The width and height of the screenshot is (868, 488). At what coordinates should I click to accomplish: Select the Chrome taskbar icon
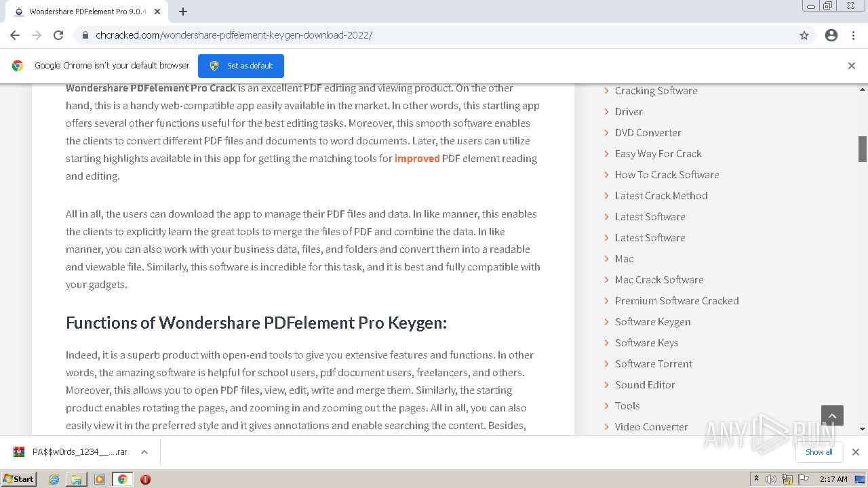(x=123, y=479)
